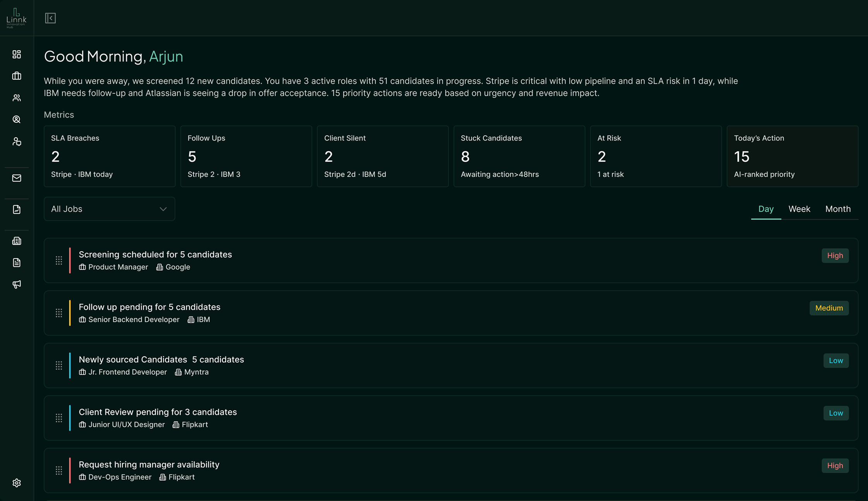Screen dimensions: 868x501
Task: Click the briefcase icon beside Dev-Ops Engineer
Action: (x=82, y=477)
